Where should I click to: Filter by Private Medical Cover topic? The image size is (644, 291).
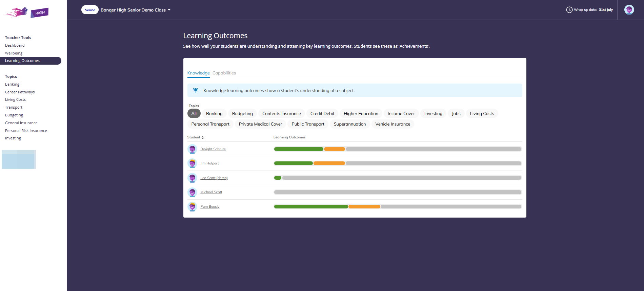coord(261,124)
